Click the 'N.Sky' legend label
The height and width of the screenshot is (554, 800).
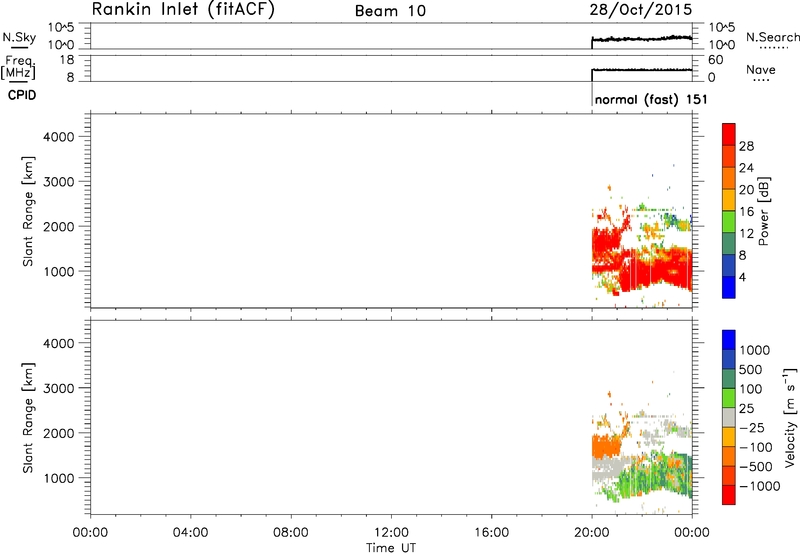coord(19,37)
